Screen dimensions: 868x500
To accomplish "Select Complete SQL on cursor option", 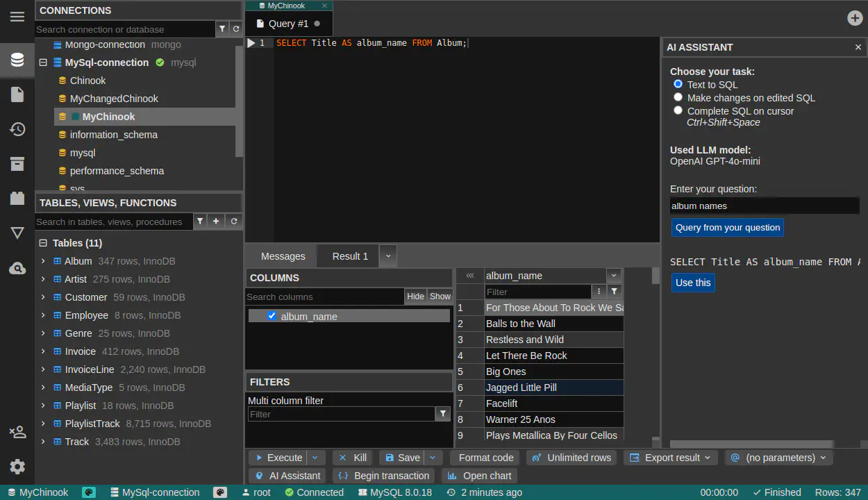I will click(678, 110).
